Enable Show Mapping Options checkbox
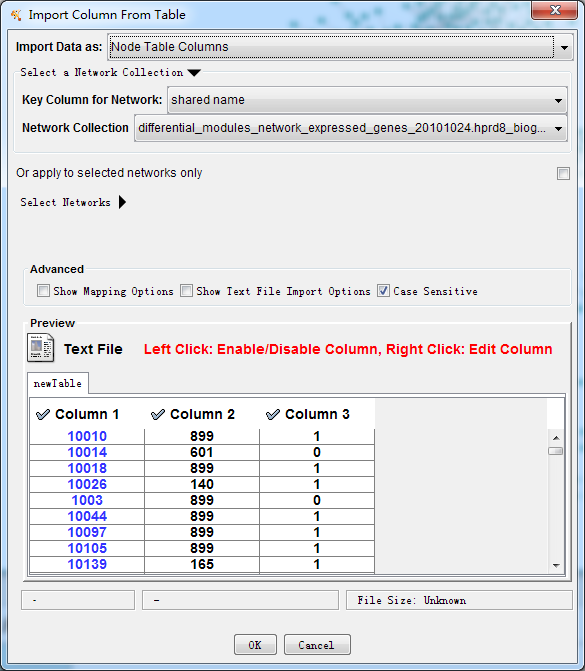 tap(43, 291)
